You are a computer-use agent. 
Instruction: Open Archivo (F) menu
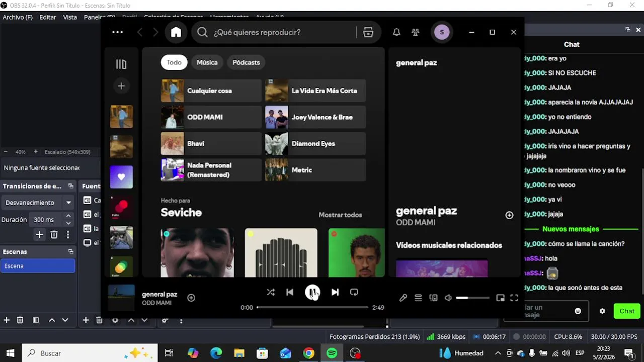(x=18, y=17)
